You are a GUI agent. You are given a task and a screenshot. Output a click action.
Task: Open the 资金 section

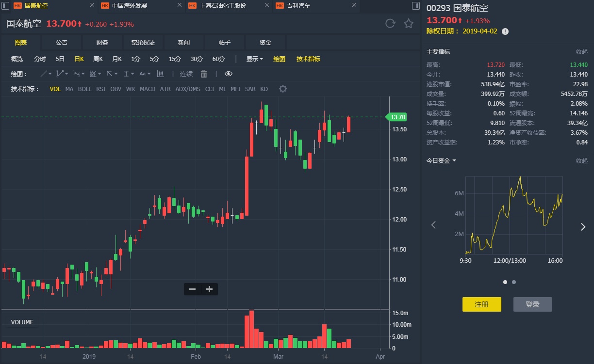(265, 43)
